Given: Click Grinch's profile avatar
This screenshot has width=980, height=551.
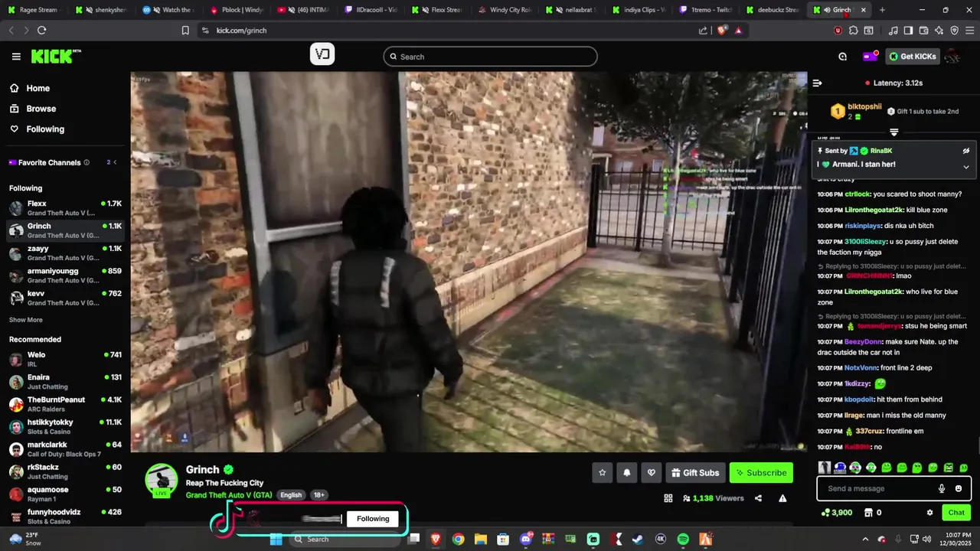Looking at the screenshot, I should 162,480.
